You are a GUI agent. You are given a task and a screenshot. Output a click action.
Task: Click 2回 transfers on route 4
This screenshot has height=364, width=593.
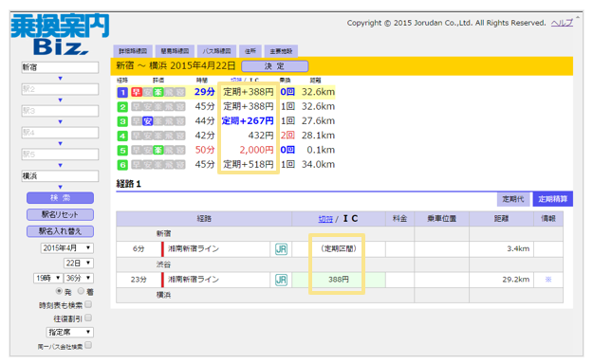[287, 136]
